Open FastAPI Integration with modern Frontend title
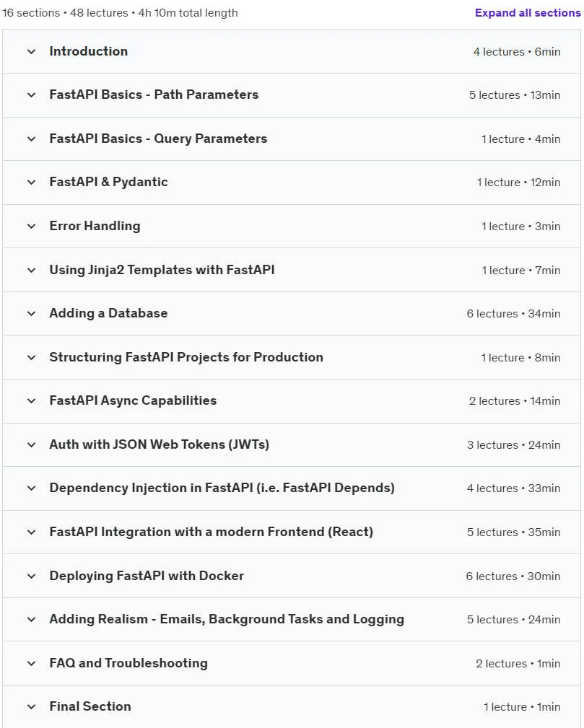This screenshot has width=584, height=728. 212,532
